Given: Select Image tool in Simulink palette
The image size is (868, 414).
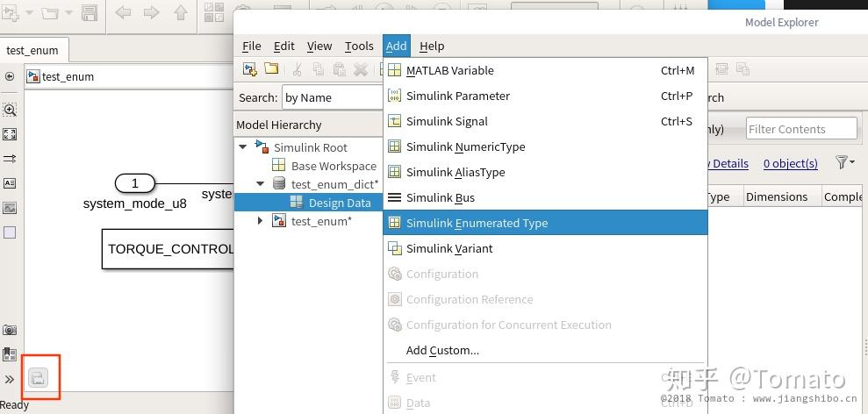Looking at the screenshot, I should (x=10, y=208).
